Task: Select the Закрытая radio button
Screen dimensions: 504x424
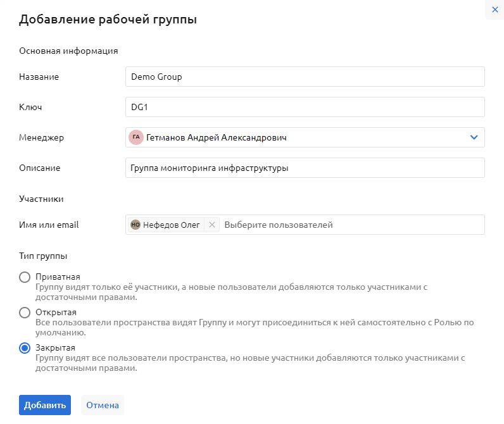Action: [25, 348]
